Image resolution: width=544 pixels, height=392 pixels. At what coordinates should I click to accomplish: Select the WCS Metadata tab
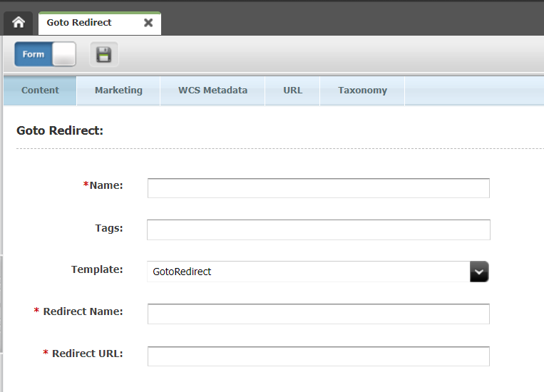212,91
